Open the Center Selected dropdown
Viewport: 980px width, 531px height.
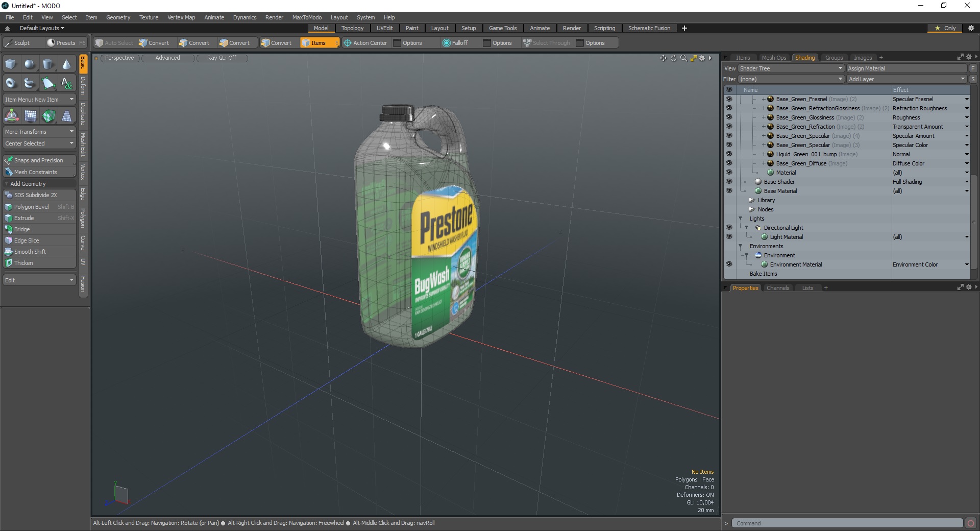(40, 143)
